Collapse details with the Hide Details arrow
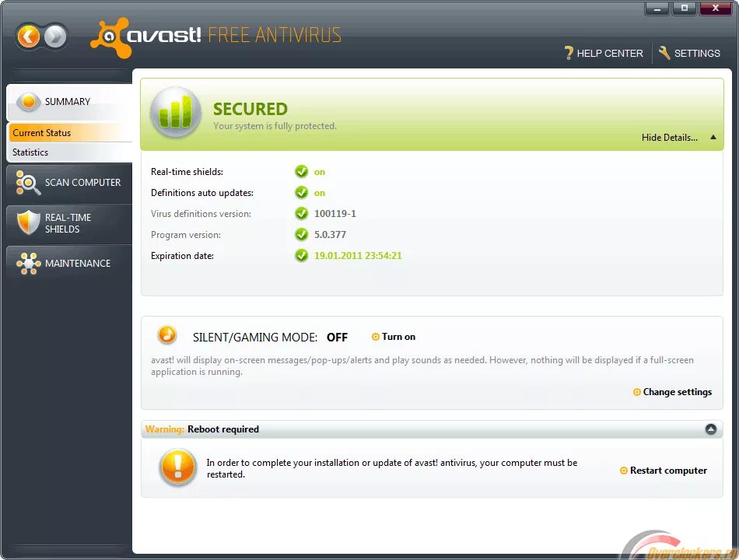The height and width of the screenshot is (560, 739). tap(713, 137)
